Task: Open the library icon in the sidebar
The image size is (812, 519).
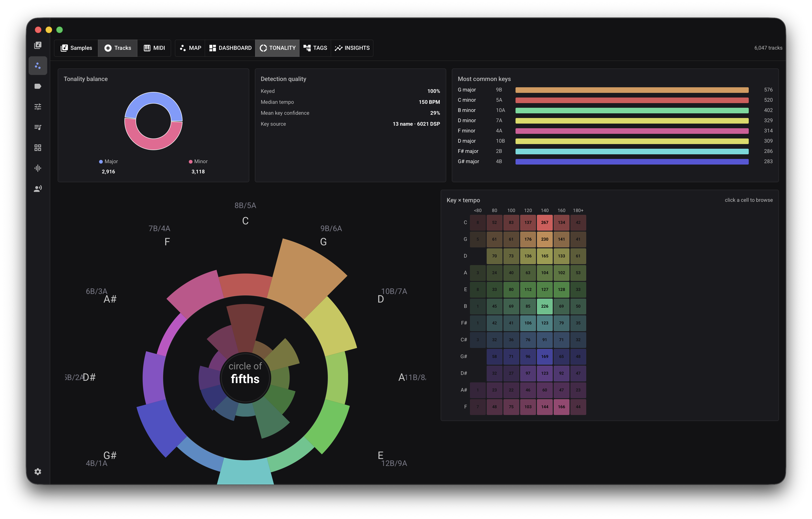Action: 38,45
